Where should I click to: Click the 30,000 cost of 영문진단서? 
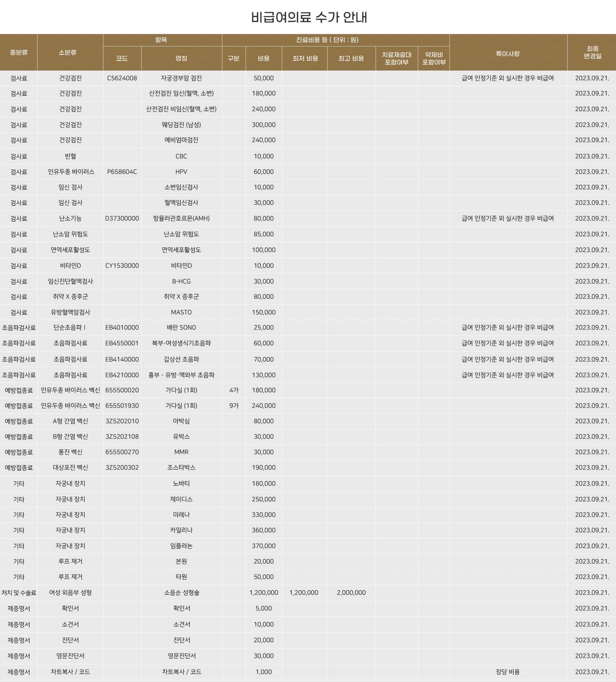tap(264, 656)
